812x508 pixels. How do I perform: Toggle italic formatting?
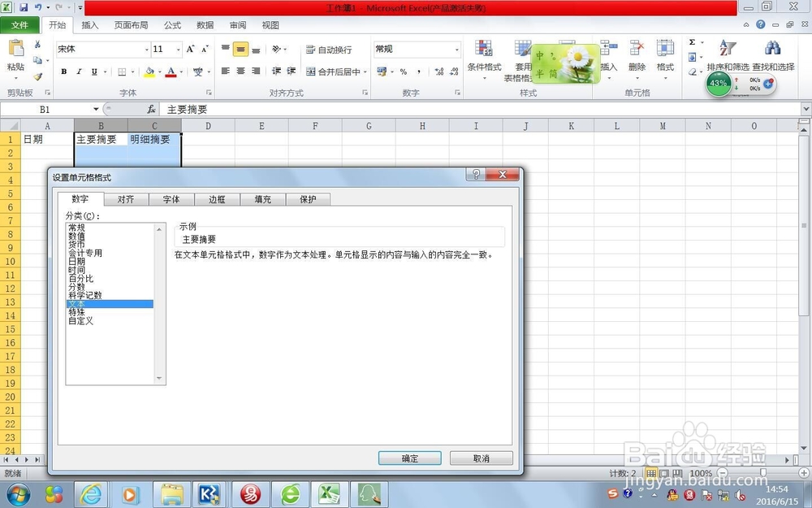click(77, 72)
